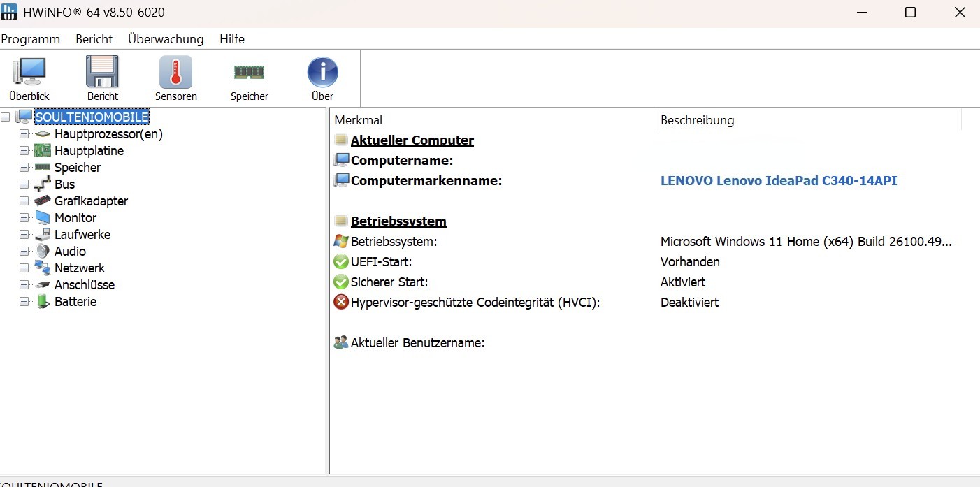
Task: Select the SOULTENIOMOBILE tree label
Action: coord(92,117)
